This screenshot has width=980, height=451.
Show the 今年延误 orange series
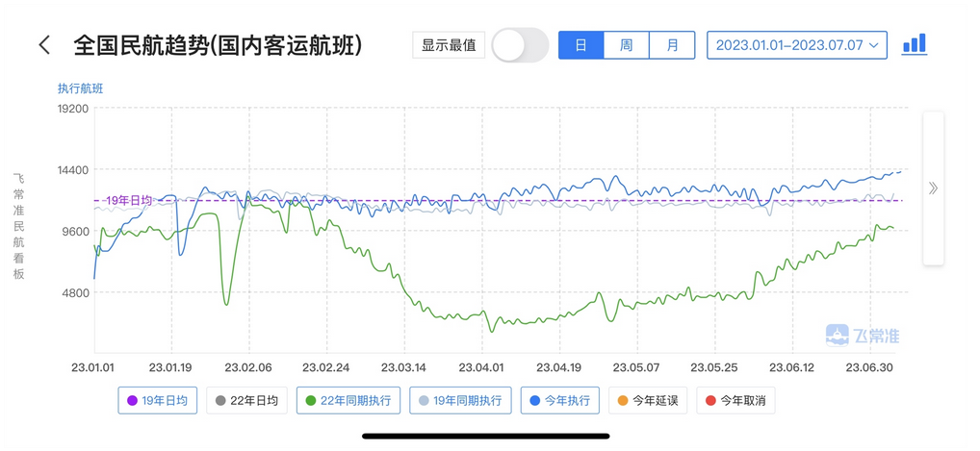648,400
